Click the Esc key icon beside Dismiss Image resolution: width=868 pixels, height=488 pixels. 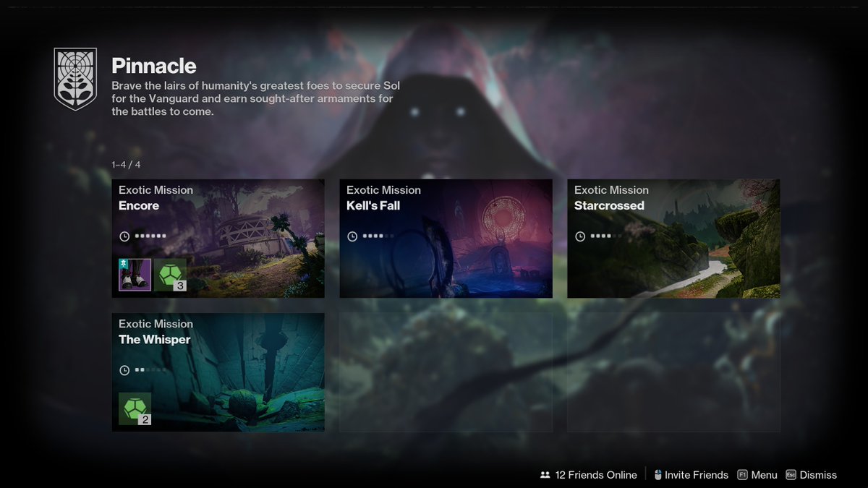point(791,475)
